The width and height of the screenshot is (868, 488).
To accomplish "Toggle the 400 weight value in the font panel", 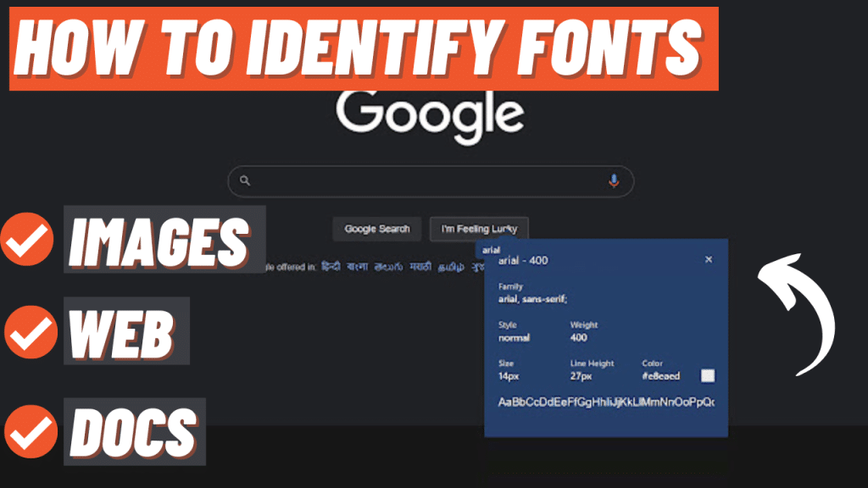I will [x=580, y=337].
